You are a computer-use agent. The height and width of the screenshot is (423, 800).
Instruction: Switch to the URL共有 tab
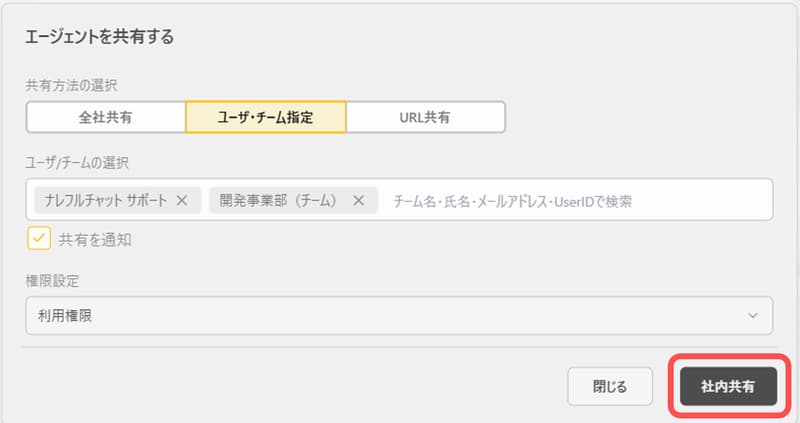click(x=425, y=117)
